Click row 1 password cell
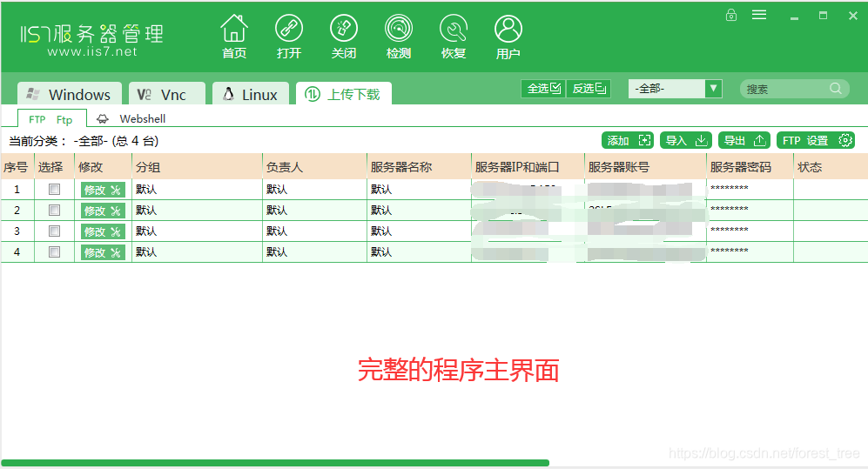The image size is (868, 469). 750,189
